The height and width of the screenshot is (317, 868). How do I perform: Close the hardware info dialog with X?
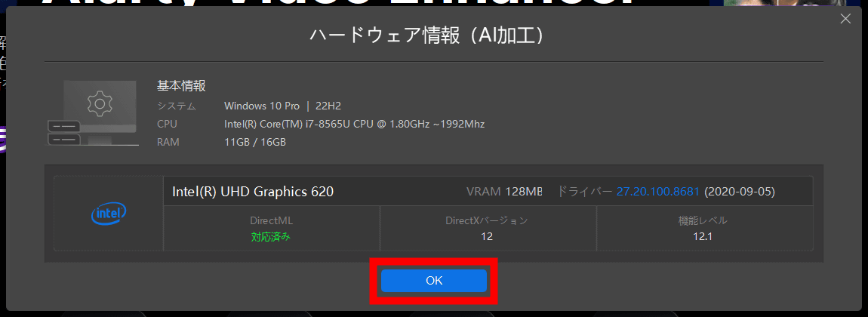pos(845,19)
